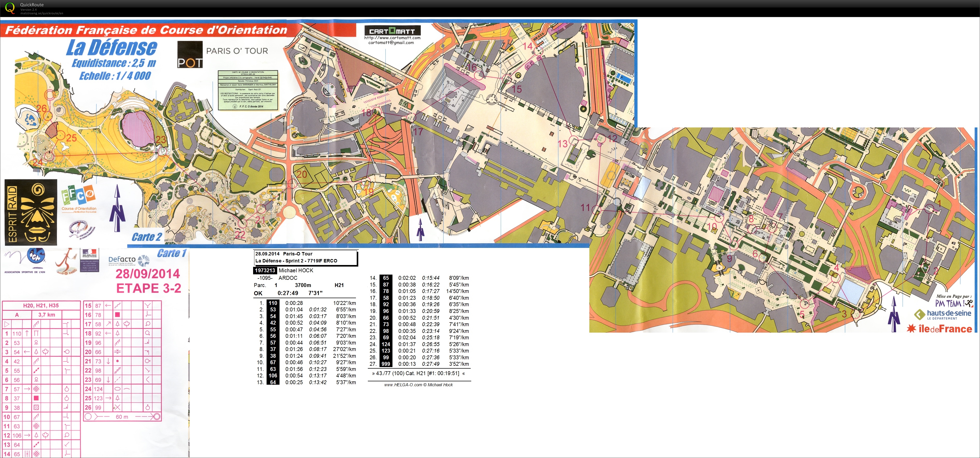
Task: Click the north arrow beside PM TEAM logo
Action: point(894,314)
